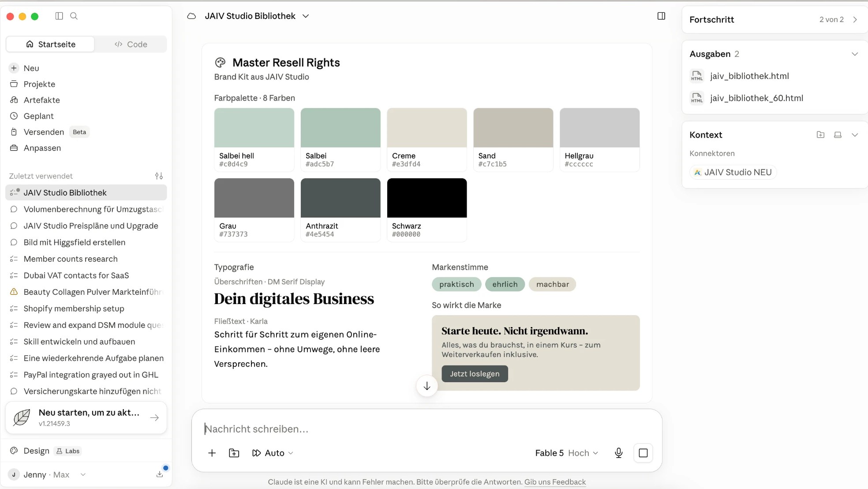Open search with the magnifier icon
Screen dimensions: 868x489
[74, 16]
